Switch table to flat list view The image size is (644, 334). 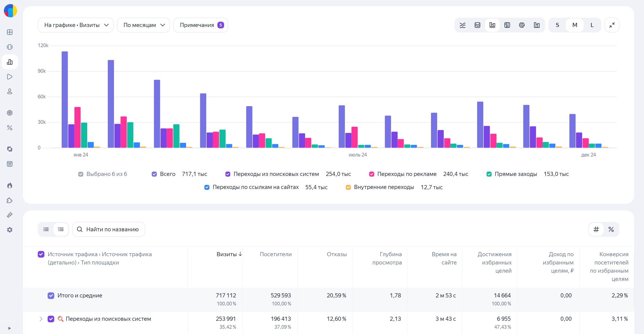coord(46,229)
